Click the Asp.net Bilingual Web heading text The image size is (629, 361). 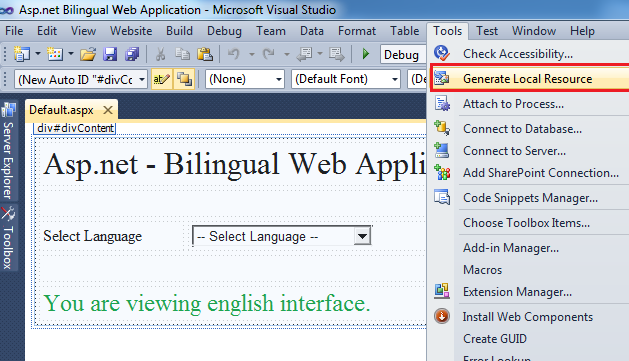click(x=235, y=164)
